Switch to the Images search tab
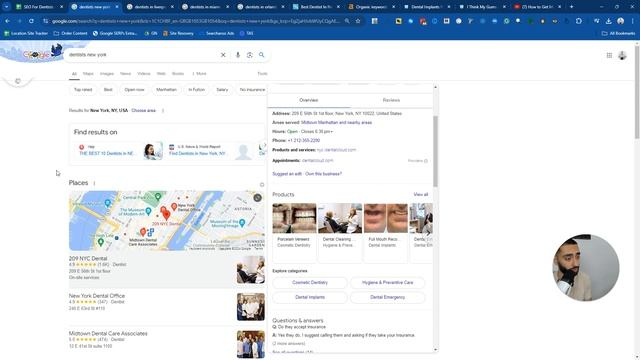Screen dimensions: 640x360 coord(107,74)
